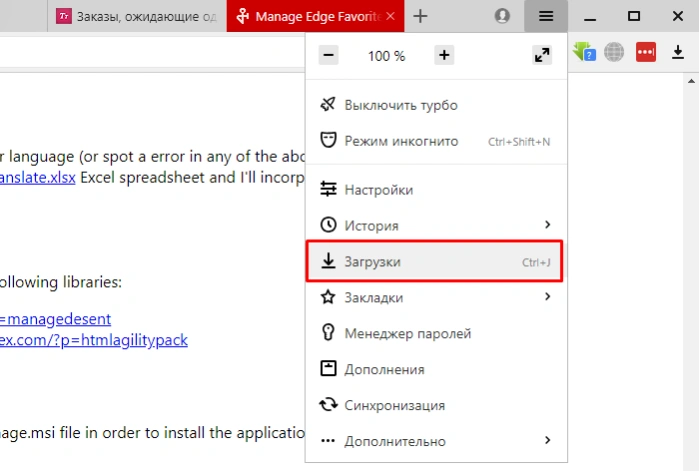Open toolbar downloads arrow button
This screenshot has height=471, width=699.
tap(678, 52)
